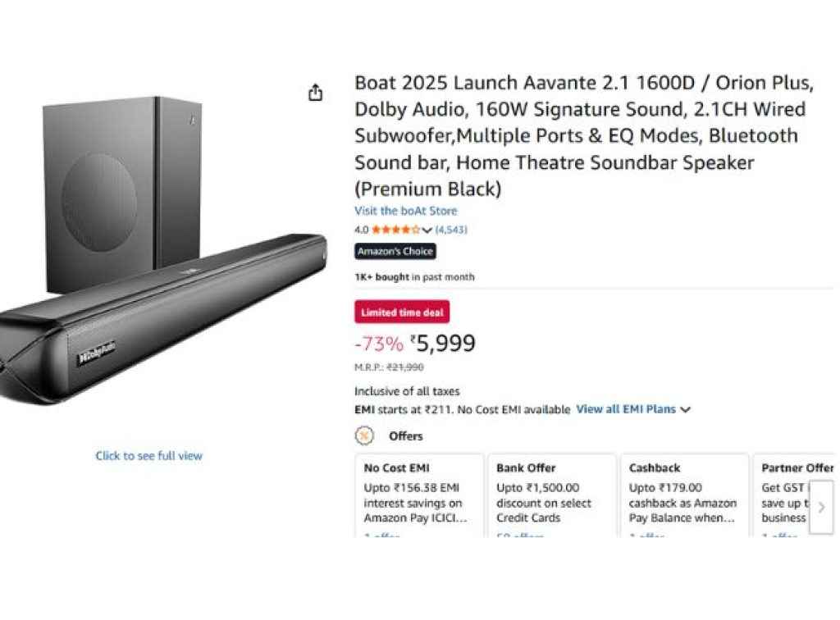840x620 pixels.
Task: Open the 4,543 customer ratings link
Action: (x=451, y=230)
